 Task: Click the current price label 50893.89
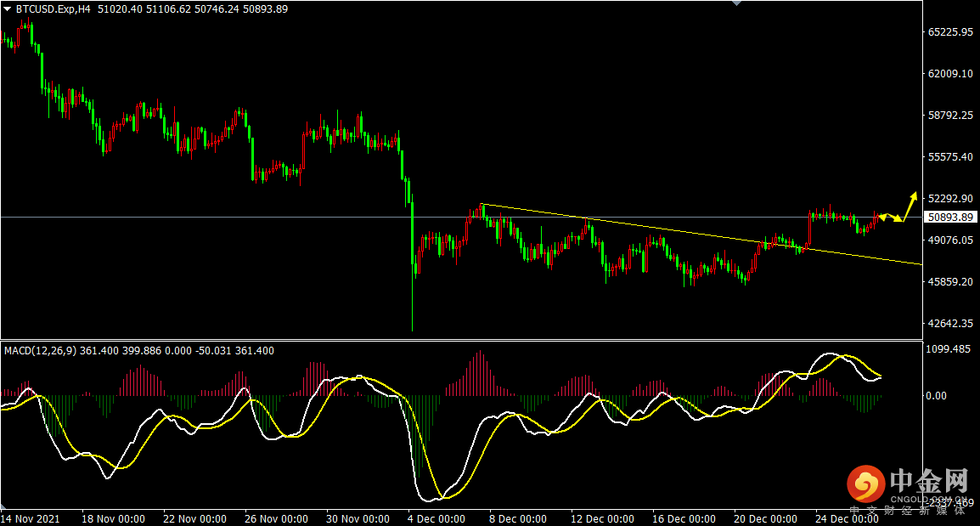click(950, 217)
